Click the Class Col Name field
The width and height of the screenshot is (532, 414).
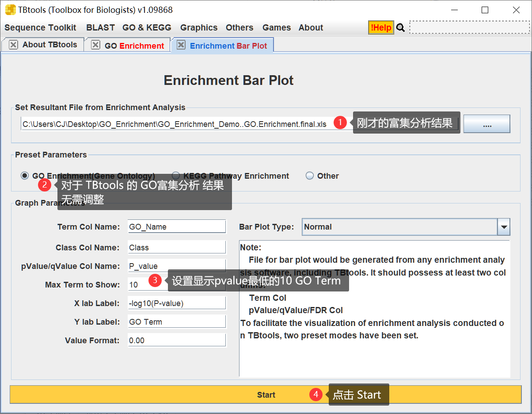point(177,247)
